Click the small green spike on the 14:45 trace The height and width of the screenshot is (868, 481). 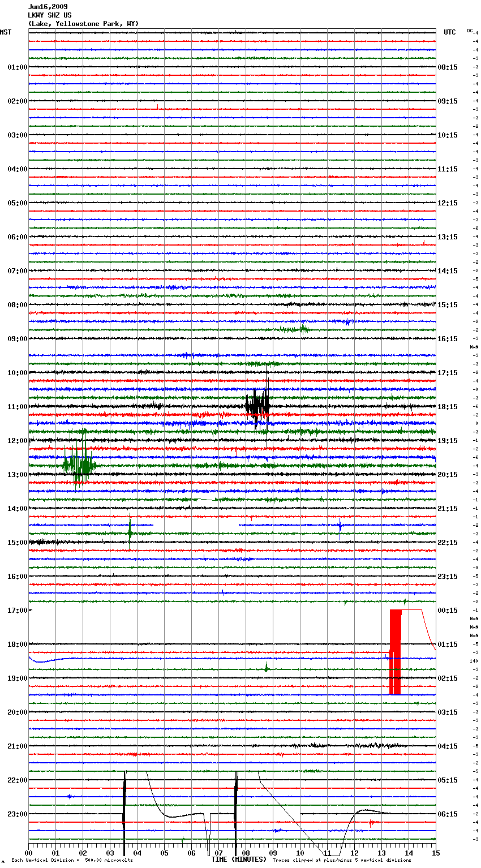[x=130, y=532]
